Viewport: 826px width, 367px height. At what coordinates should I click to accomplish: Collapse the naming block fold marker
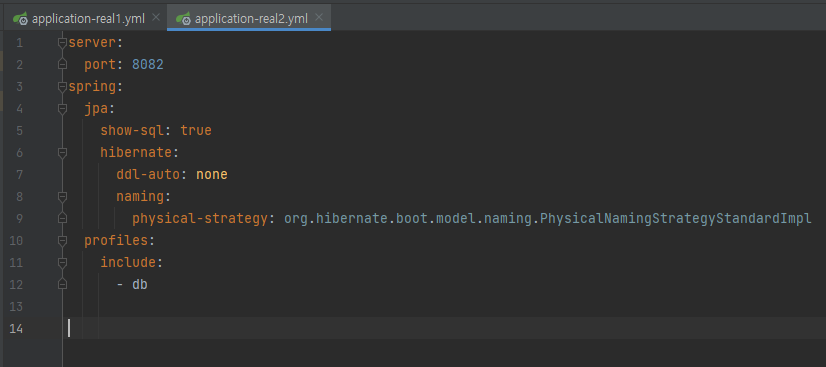[63, 196]
